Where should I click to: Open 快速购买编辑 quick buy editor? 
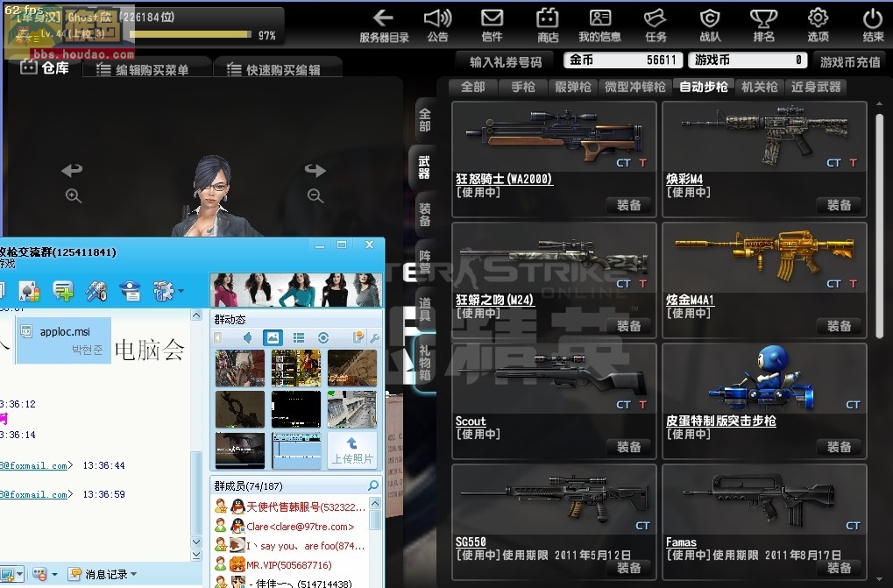coord(278,69)
